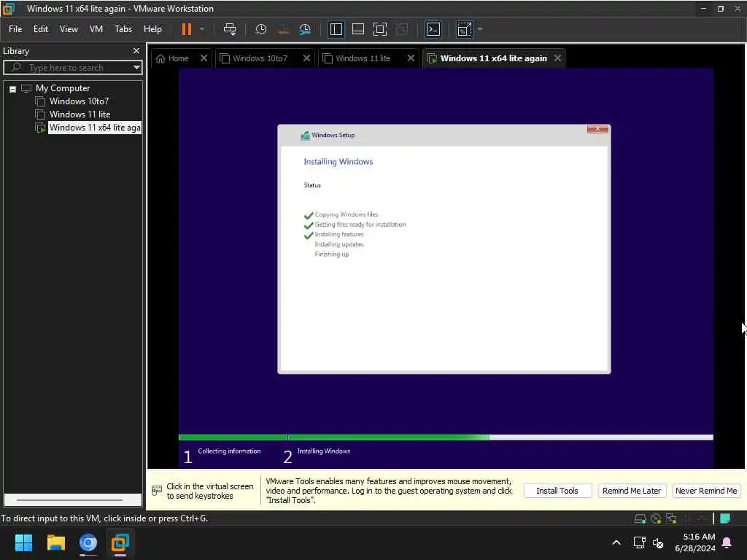Select Windows 11 x64 lite again library entry

pos(94,128)
